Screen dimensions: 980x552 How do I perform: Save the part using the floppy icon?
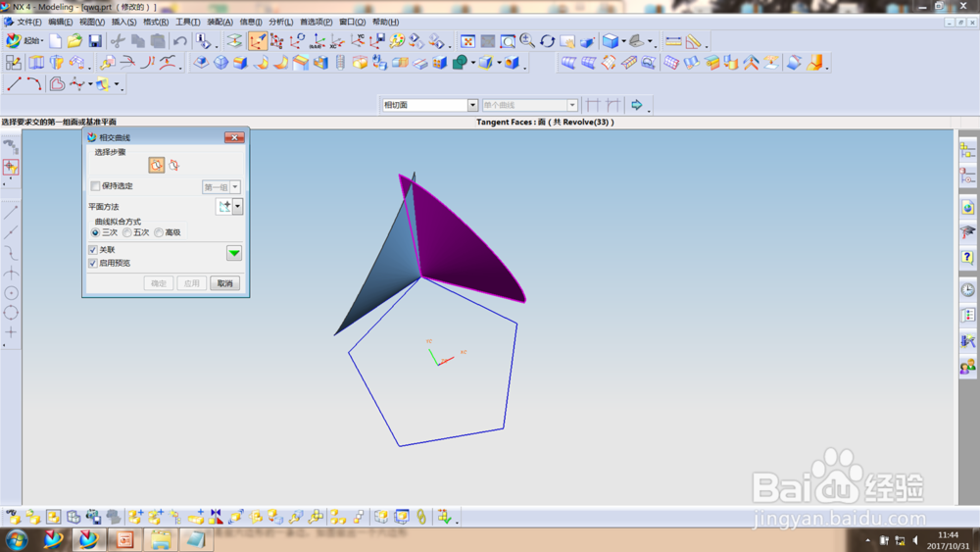(95, 41)
